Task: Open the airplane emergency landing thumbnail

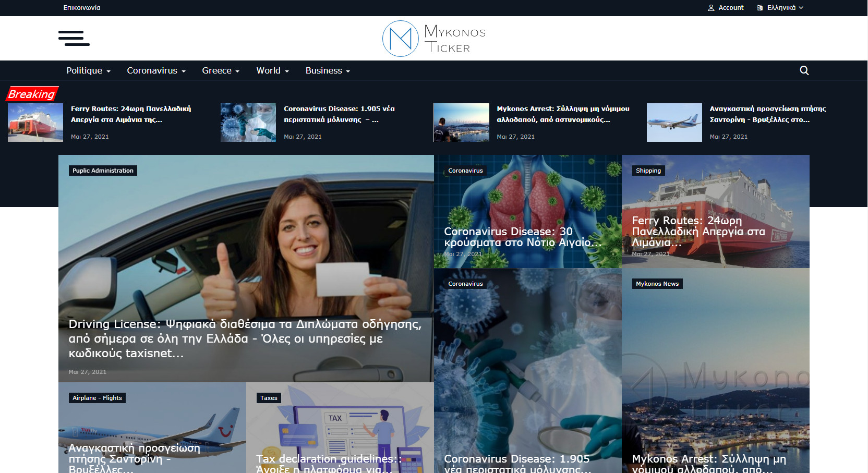Action: coord(674,123)
